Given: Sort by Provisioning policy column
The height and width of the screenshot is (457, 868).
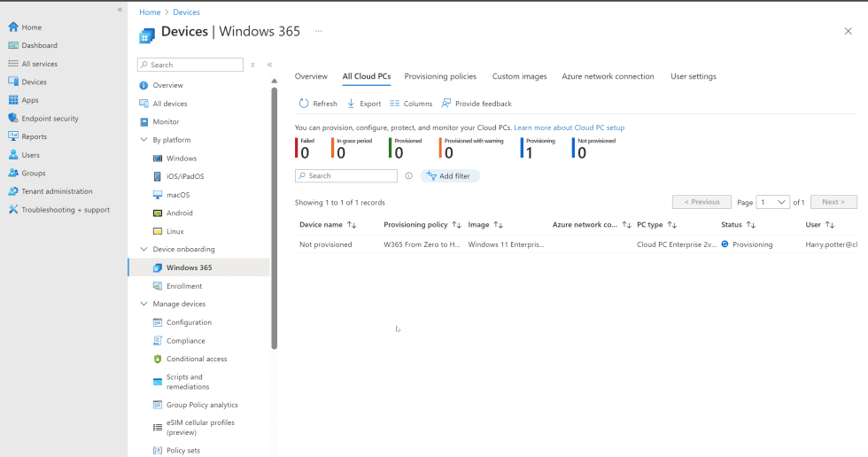Looking at the screenshot, I should point(422,225).
